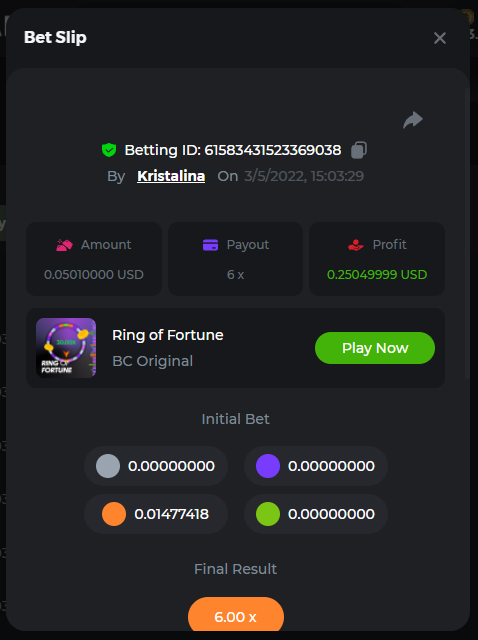Click the Play Now button
The width and height of the screenshot is (478, 640).
375,348
